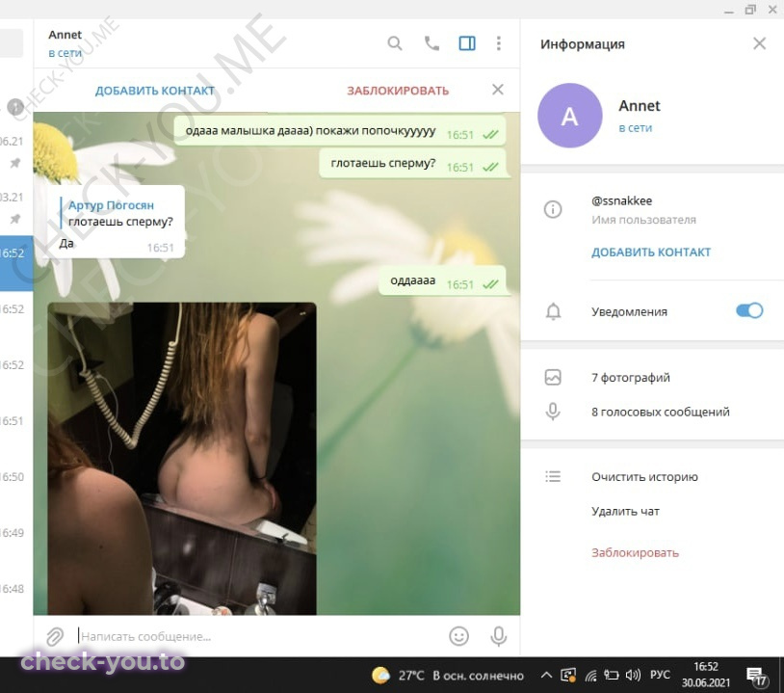This screenshot has height=693, width=784.
Task: Click the paperclip attach file icon
Action: coord(55,636)
